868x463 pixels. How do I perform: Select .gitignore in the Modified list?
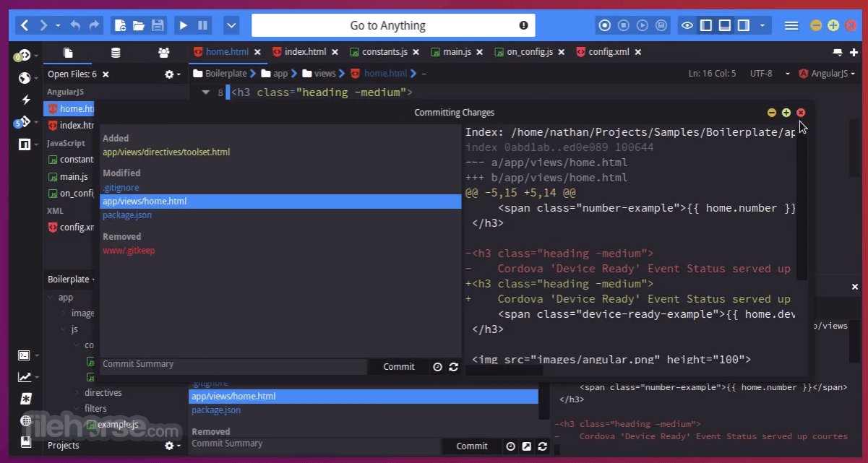(121, 188)
